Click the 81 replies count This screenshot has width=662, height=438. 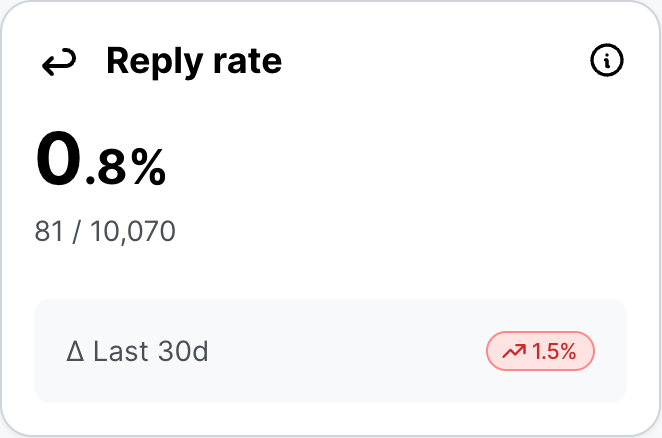click(49, 232)
